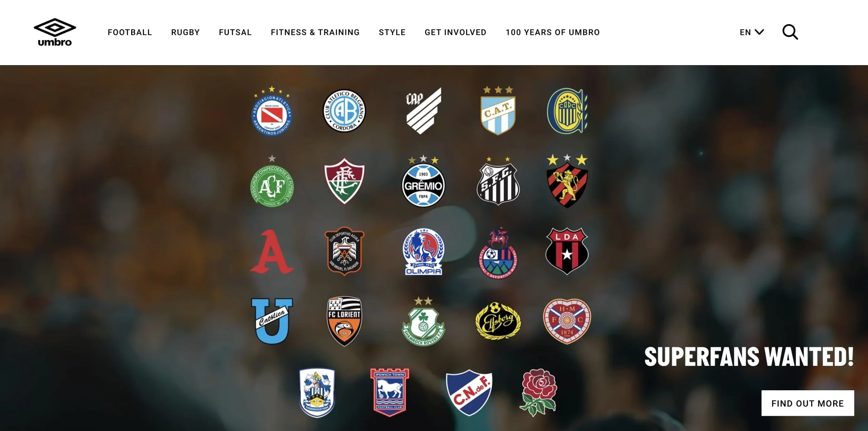Select the Argentinos Juniors crest
Screen dimensions: 868x431
(272, 111)
